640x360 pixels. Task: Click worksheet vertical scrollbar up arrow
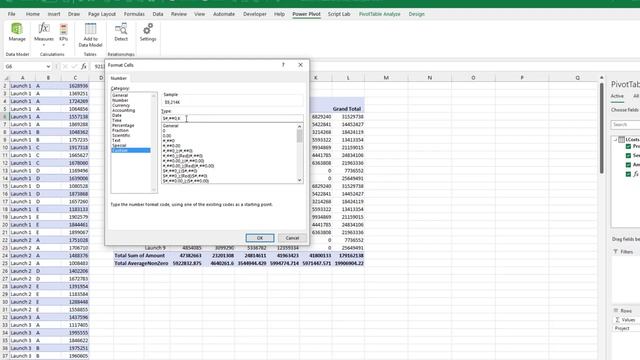pos(602,78)
